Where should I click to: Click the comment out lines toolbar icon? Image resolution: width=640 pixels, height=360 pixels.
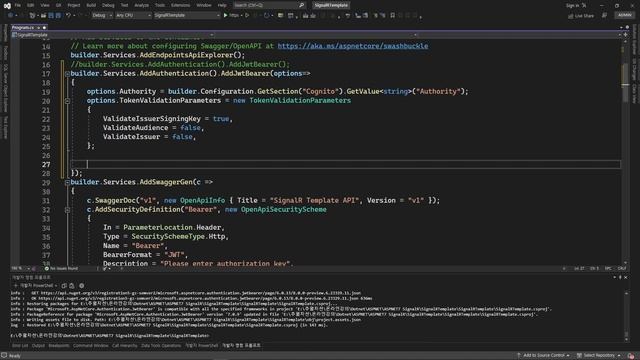(x=375, y=16)
